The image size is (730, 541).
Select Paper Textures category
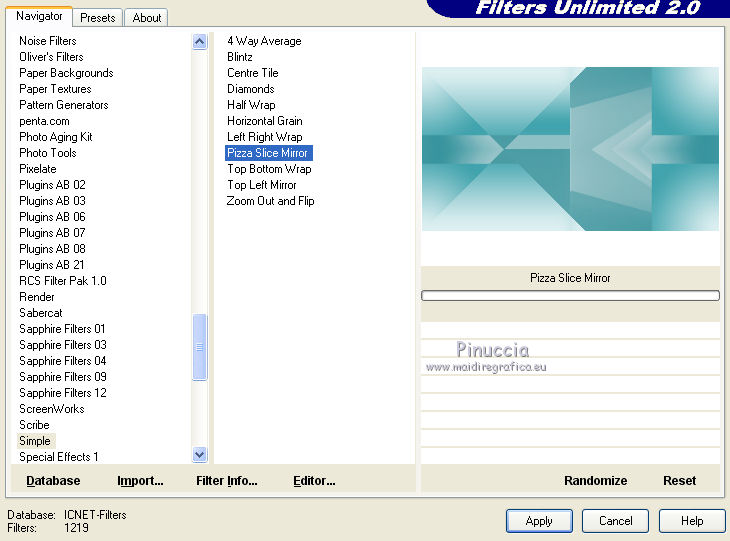click(55, 88)
